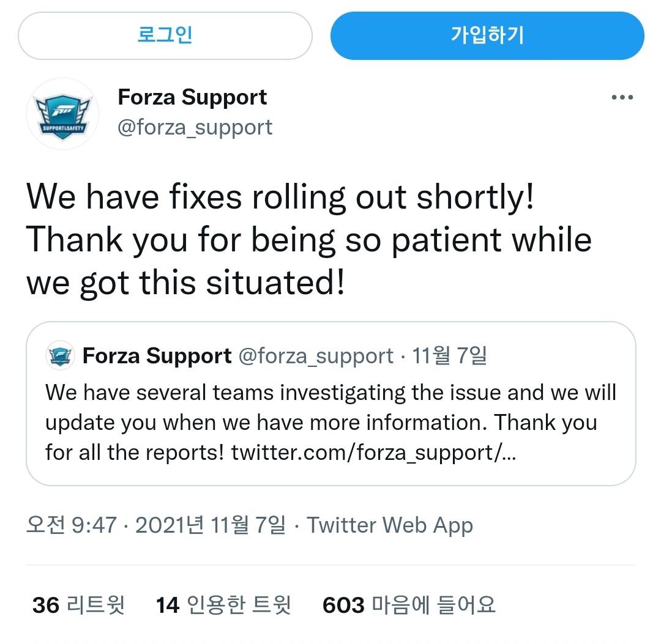Click the bold Forza Support name at top

[x=192, y=97]
